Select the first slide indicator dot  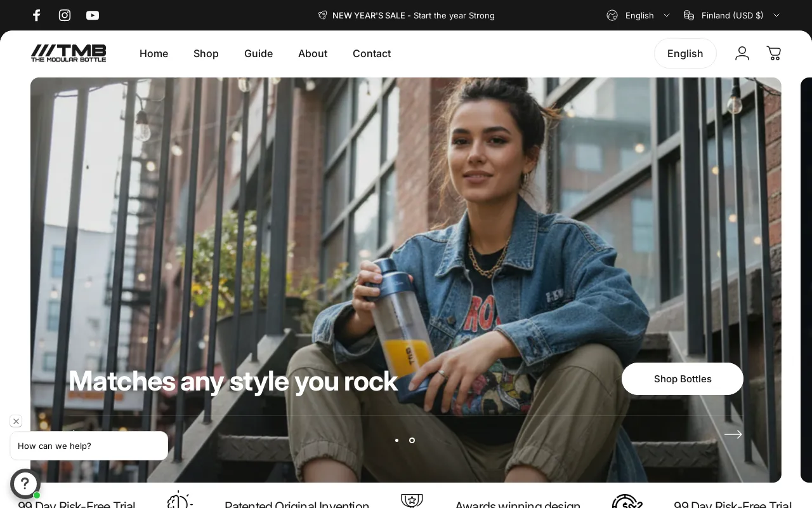396,440
